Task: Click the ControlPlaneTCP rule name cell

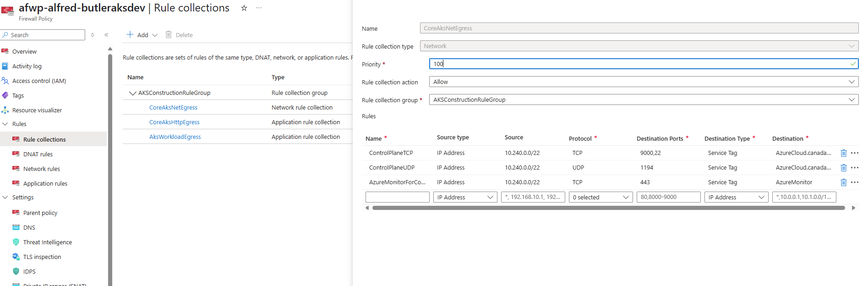Action: click(x=391, y=153)
